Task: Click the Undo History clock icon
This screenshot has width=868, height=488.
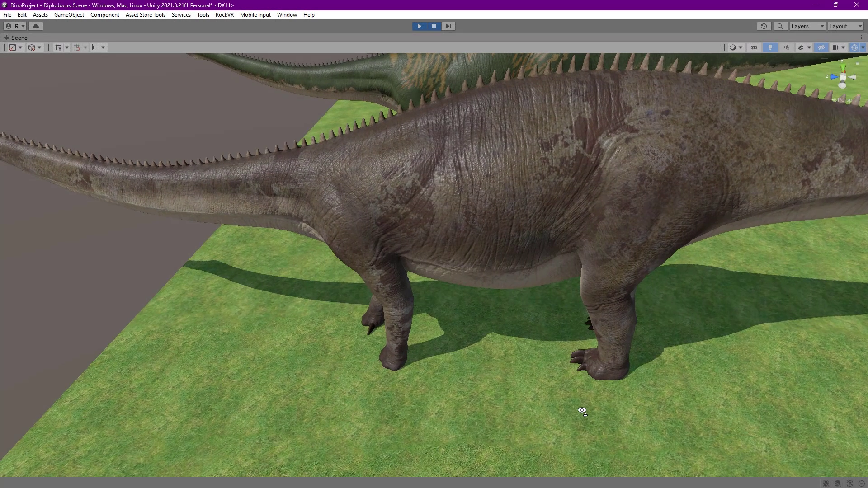Action: pyautogui.click(x=764, y=26)
